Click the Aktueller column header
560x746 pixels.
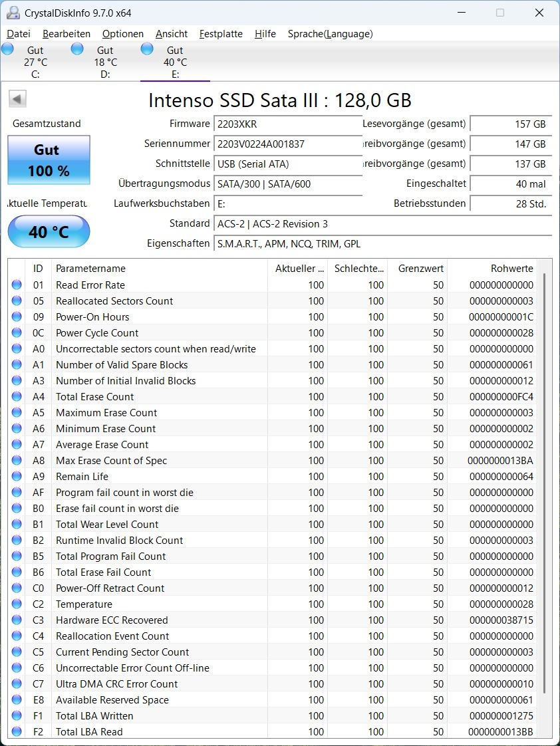[x=297, y=269]
